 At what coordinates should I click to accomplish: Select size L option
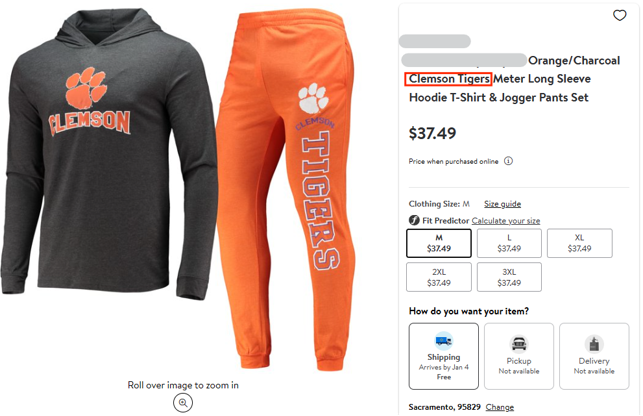tap(509, 243)
